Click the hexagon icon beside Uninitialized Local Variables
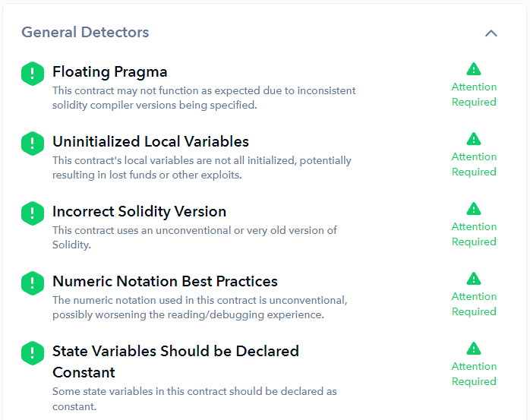Image resolution: width=530 pixels, height=420 pixels. point(33,144)
